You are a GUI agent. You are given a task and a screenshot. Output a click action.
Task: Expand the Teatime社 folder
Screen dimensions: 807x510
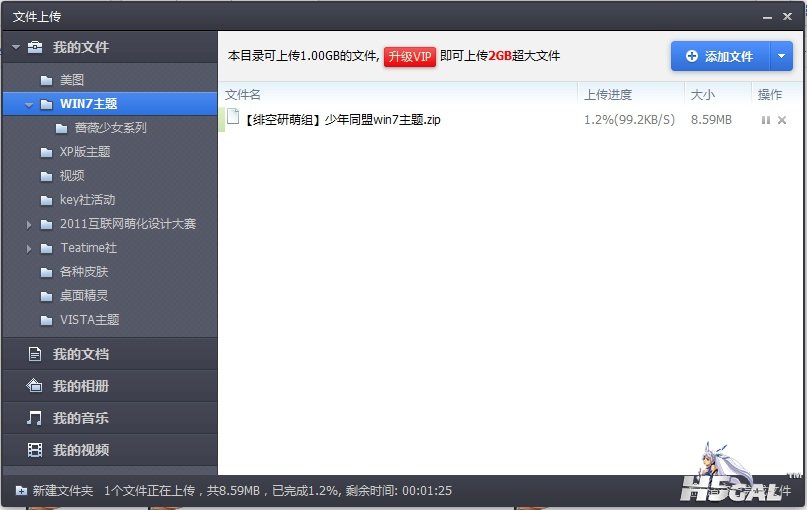29,249
